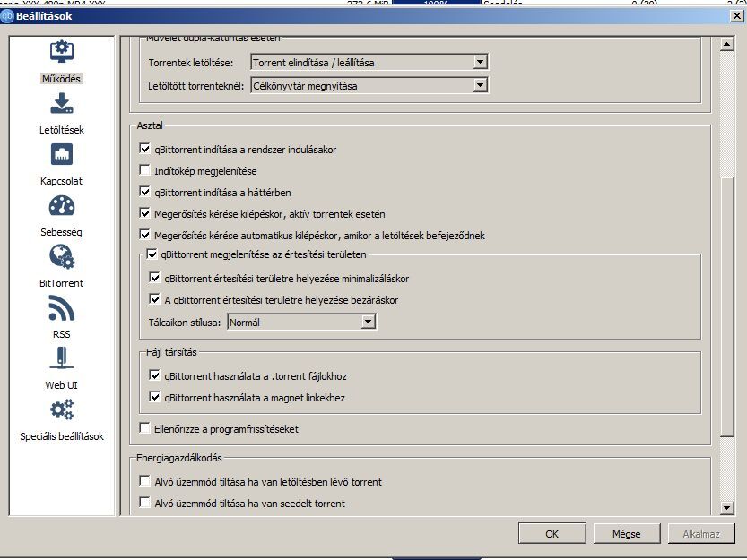Open the Működés settings icon
The image size is (747, 560).
click(62, 52)
